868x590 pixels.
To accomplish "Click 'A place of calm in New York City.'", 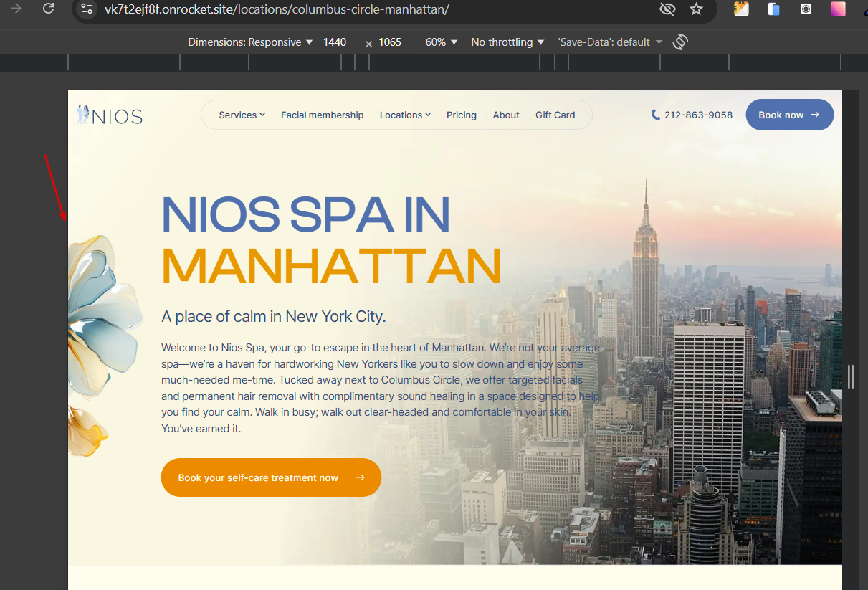I will click(274, 317).
